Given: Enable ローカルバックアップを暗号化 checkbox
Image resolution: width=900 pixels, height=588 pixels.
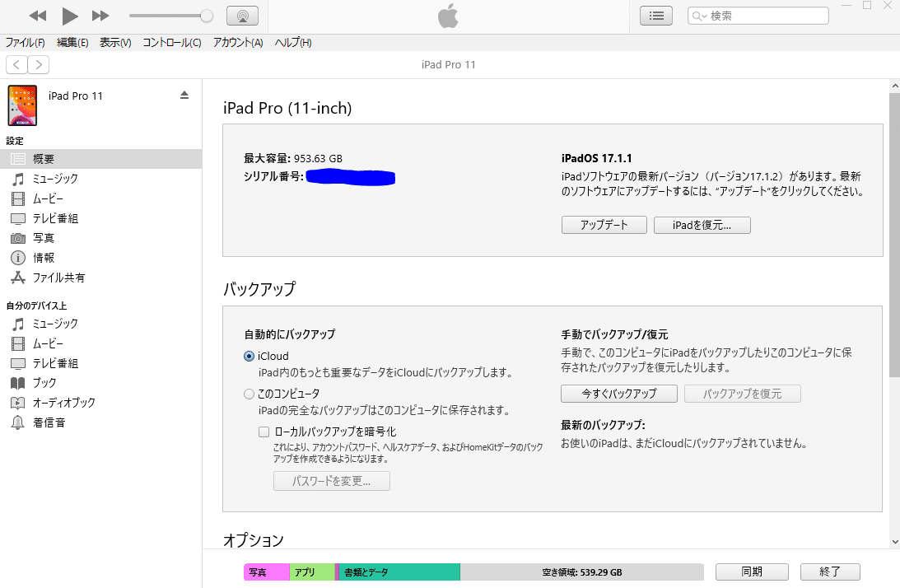Looking at the screenshot, I should pyautogui.click(x=264, y=432).
